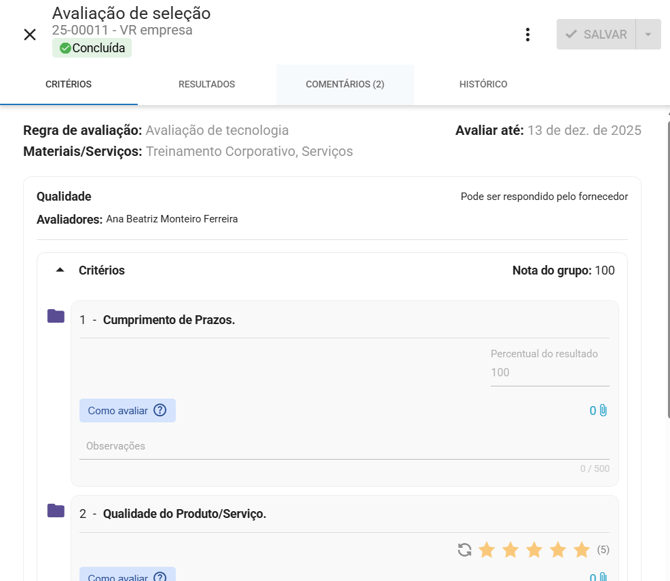Click the Observações text field

pyautogui.click(x=344, y=446)
